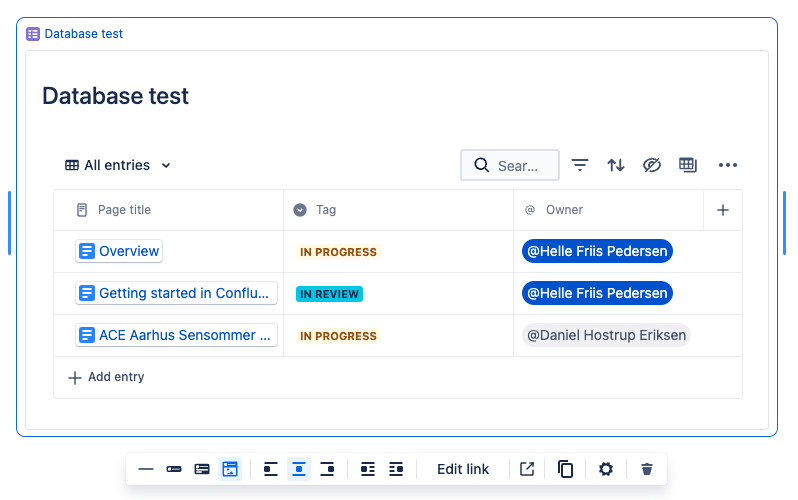
Task: Copy the embed with copy icon
Action: (565, 469)
